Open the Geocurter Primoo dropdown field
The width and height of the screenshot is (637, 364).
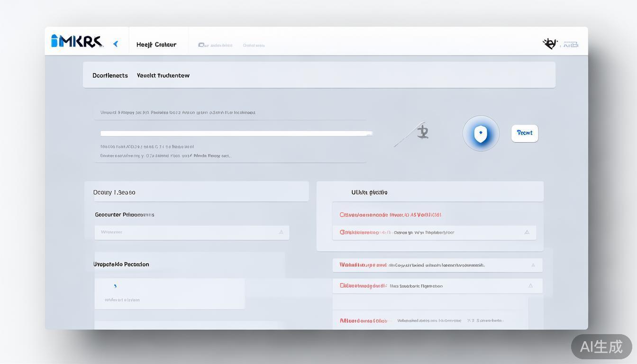click(x=191, y=232)
